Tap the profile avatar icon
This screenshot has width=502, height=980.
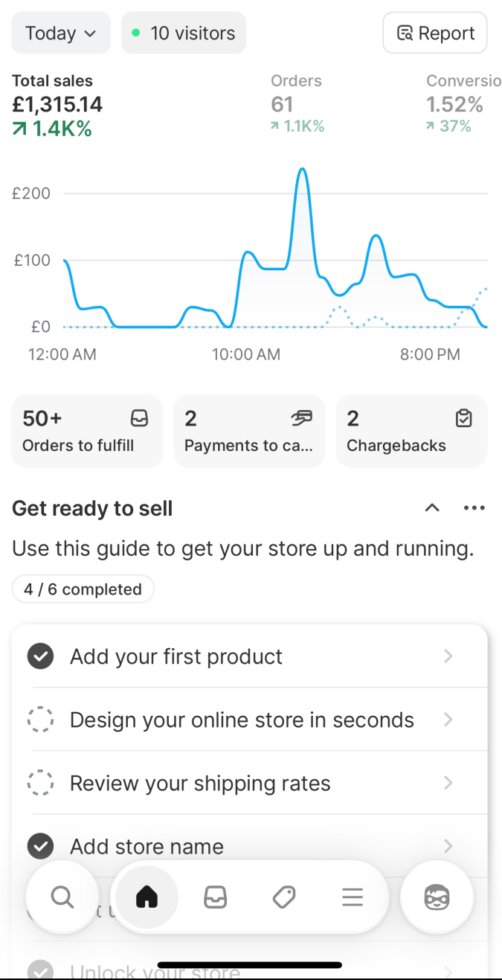coord(437,898)
